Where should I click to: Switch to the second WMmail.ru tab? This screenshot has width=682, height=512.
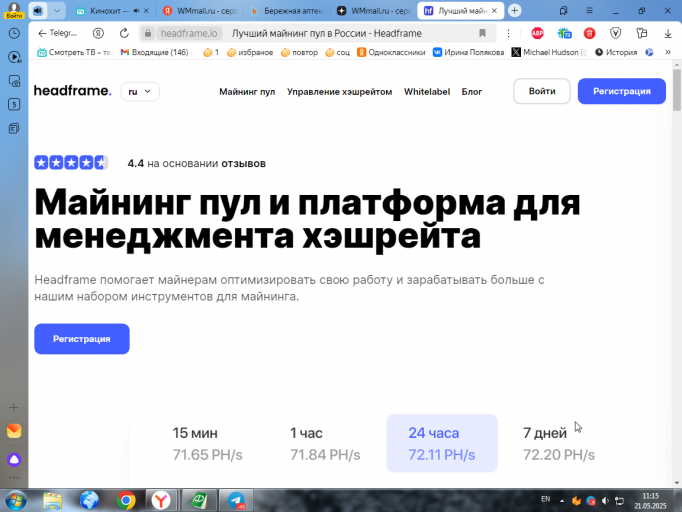coord(373,11)
